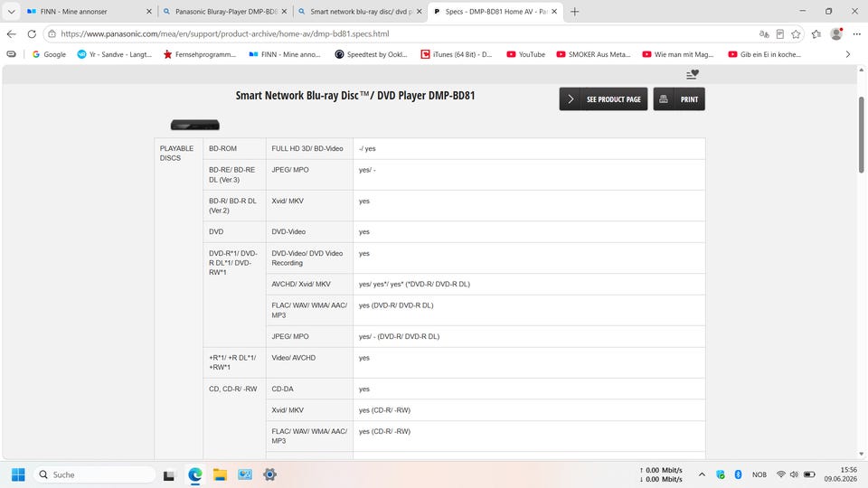Show more bookmarks overflow chevron
The height and width of the screenshot is (488, 868).
847,54
